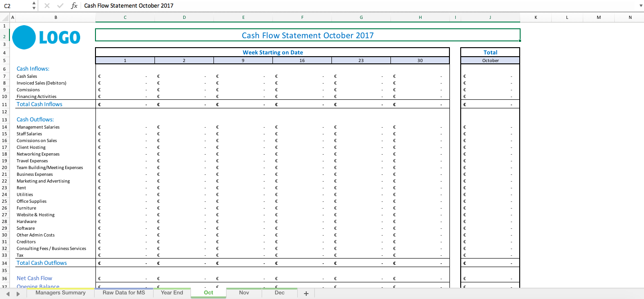Expand the formula bar dropdown arrow
644x299 pixels.
(x=640, y=5)
